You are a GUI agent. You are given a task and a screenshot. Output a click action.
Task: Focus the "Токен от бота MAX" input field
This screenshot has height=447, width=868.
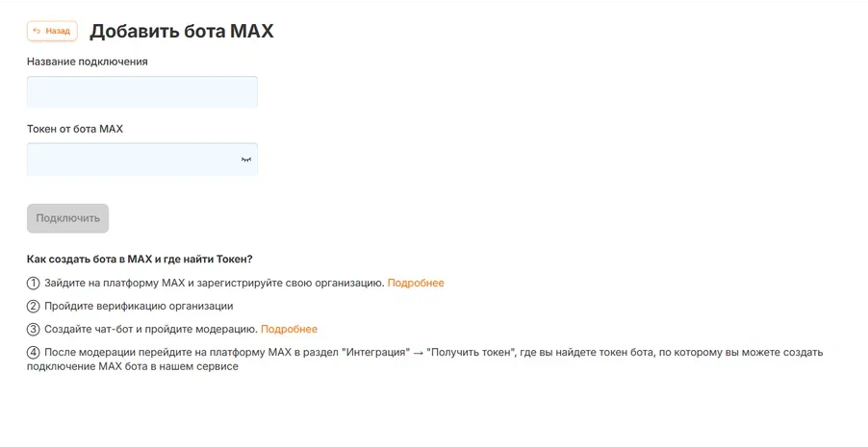(132, 160)
